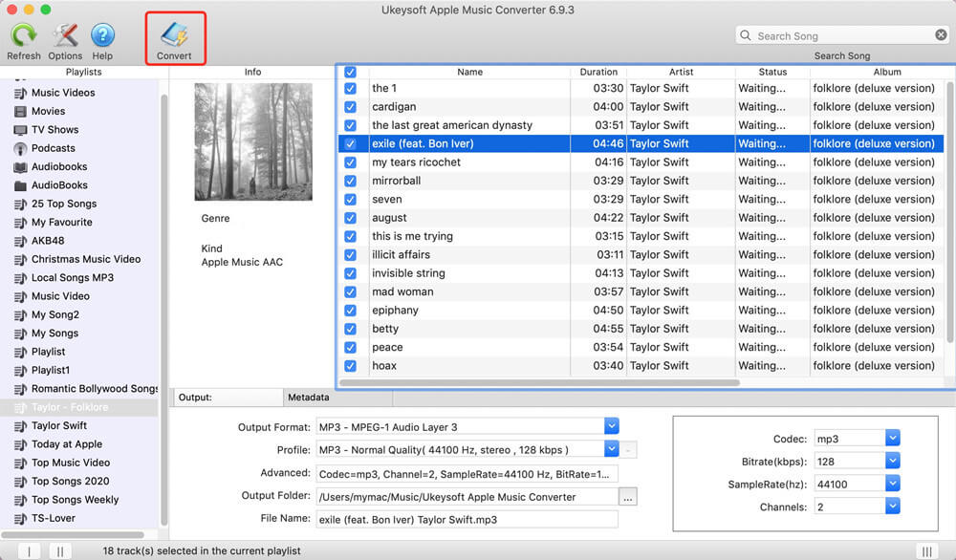Uncheck the checkbox for 'mirrorball'
This screenshot has height=560, width=956.
(350, 181)
